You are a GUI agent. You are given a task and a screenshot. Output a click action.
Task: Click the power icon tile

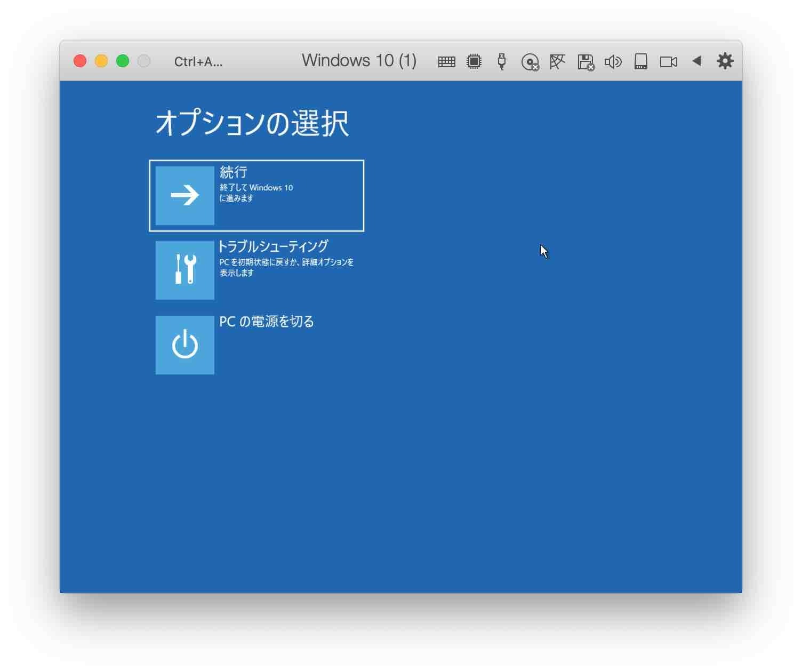click(x=185, y=345)
